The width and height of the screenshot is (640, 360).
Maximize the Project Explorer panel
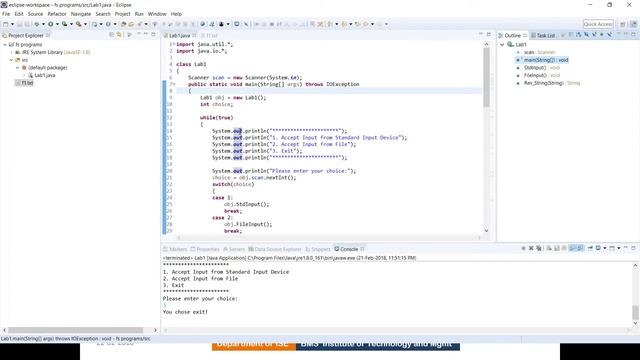coord(153,34)
